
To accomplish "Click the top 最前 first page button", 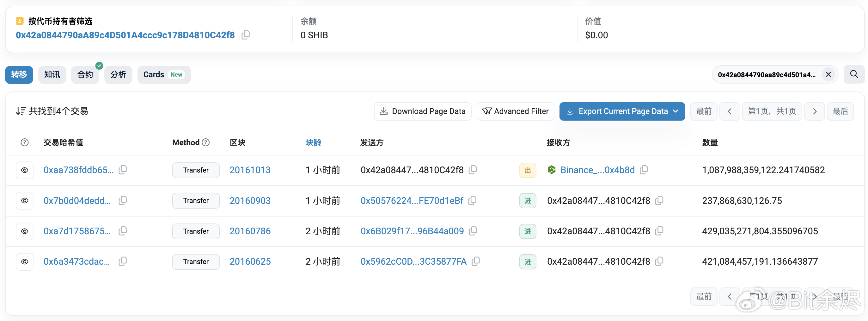I will 704,111.
